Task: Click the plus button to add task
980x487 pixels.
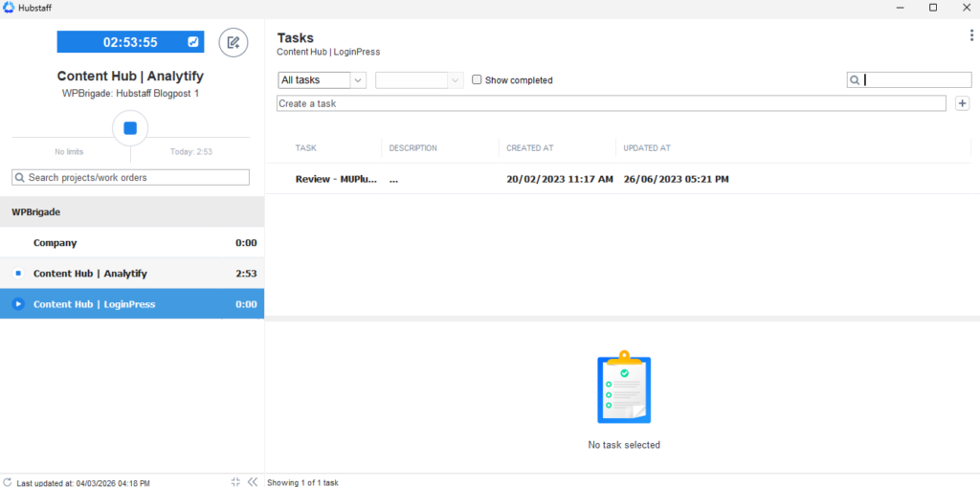Action: tap(963, 103)
